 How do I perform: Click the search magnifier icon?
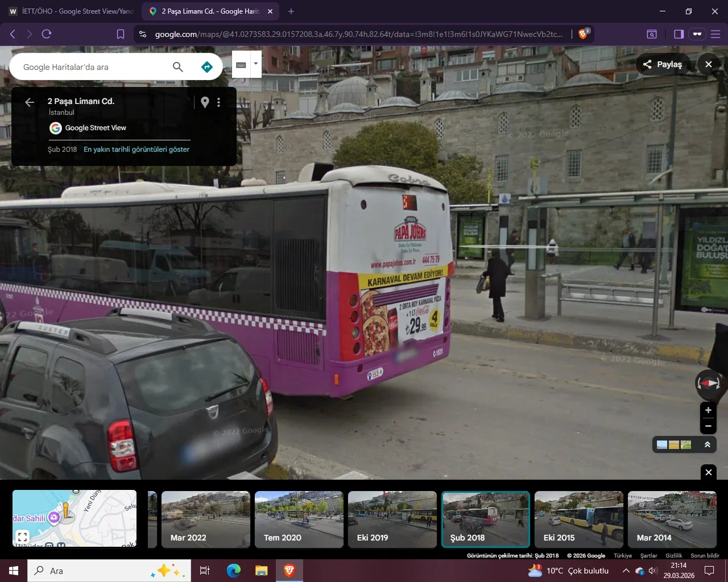[x=178, y=67]
